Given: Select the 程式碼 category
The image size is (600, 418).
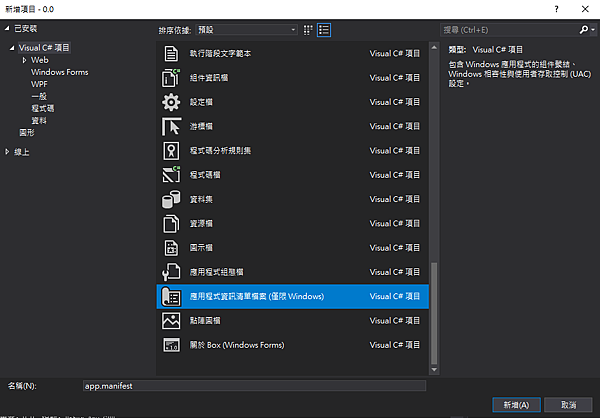Looking at the screenshot, I should [42, 108].
